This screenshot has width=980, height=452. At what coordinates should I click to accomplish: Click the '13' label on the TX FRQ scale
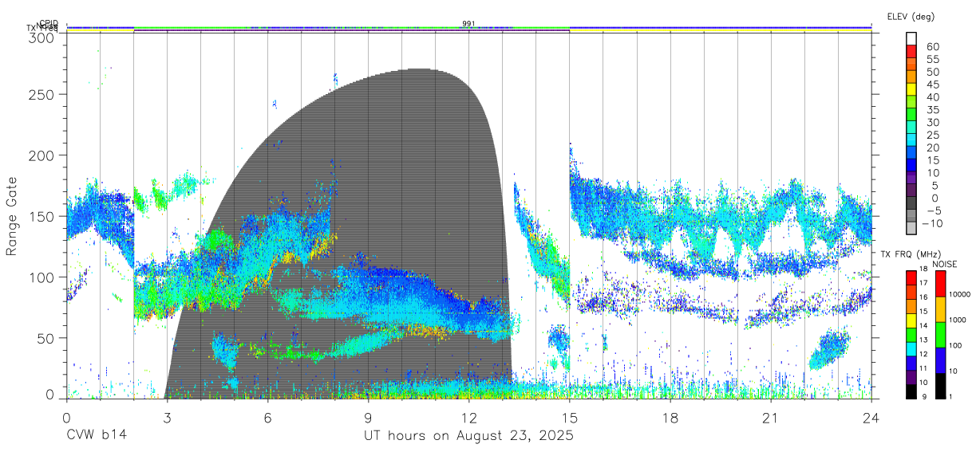tap(923, 340)
